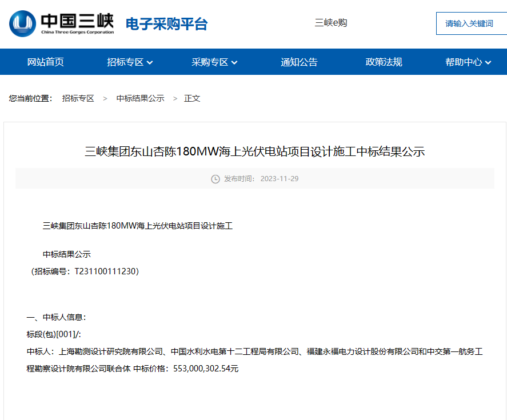Viewport: 507px width, 420px height.
Task: Click the 标段(包)[001]/ line
Action: click(54, 334)
